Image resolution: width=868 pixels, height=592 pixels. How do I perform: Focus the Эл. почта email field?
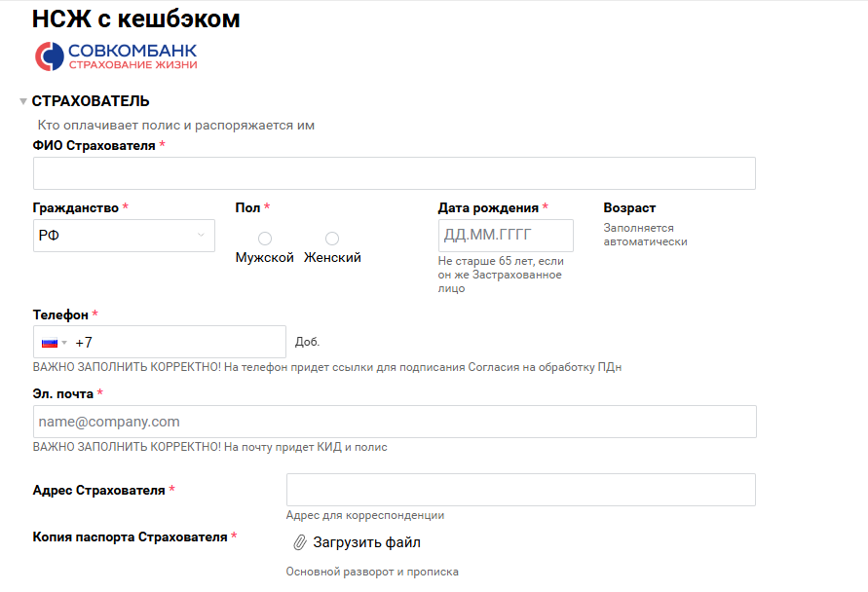point(394,422)
